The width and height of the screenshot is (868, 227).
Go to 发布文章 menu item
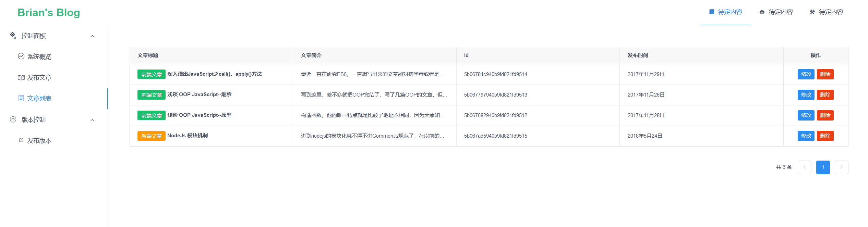(x=54, y=77)
